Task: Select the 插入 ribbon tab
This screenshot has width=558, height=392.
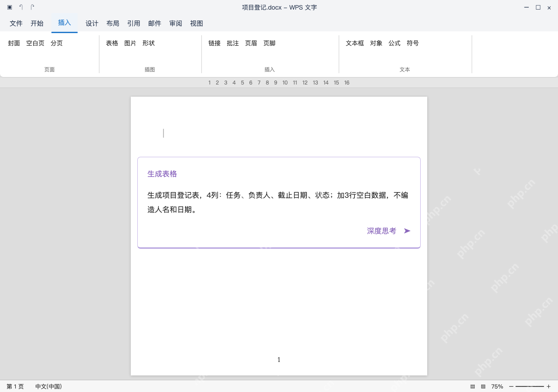Action: pyautogui.click(x=65, y=23)
